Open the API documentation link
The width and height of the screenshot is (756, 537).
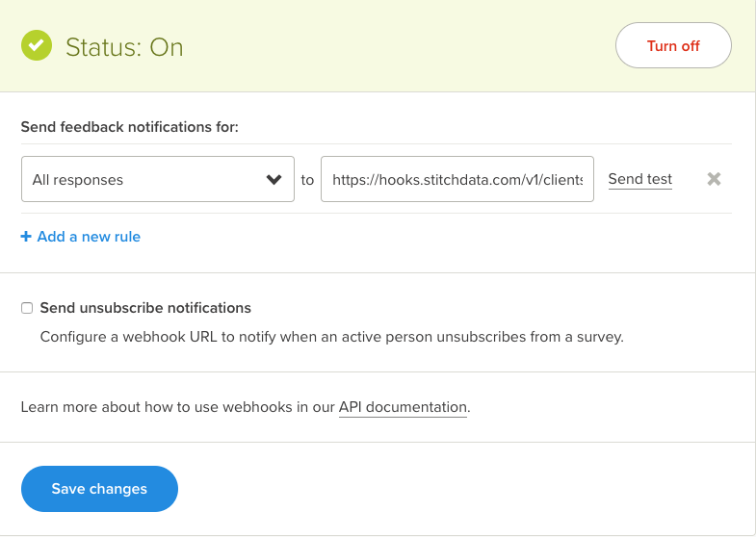click(x=403, y=407)
